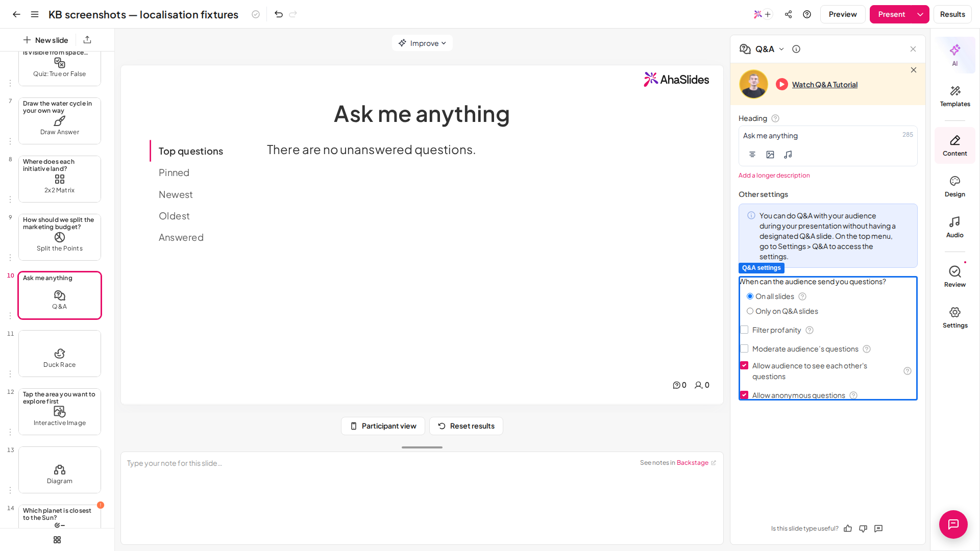This screenshot has height=551, width=980.
Task: Open grid view icon below the slide list
Action: click(x=57, y=540)
